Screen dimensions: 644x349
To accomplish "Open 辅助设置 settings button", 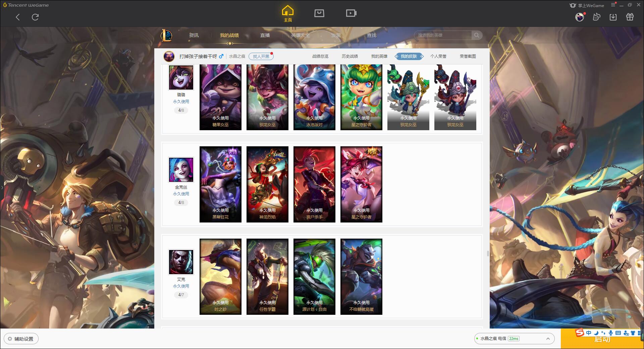I will pos(21,339).
